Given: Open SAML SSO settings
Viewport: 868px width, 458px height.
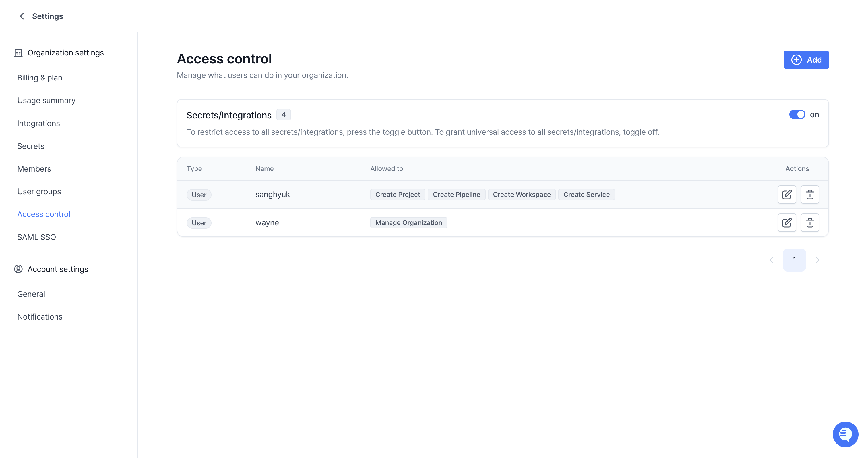Looking at the screenshot, I should tap(36, 237).
